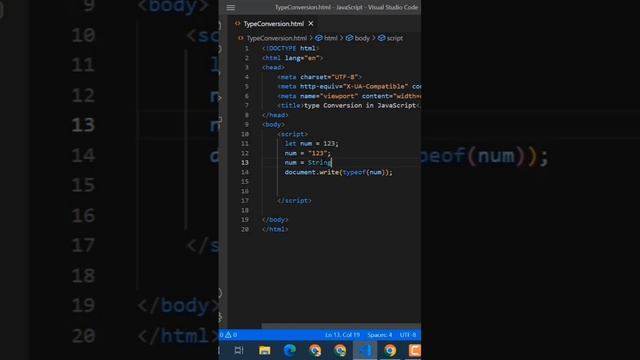Viewport: 640px width, 360px height.
Task: Click the opening head tag on line 3
Action: [x=273, y=67]
